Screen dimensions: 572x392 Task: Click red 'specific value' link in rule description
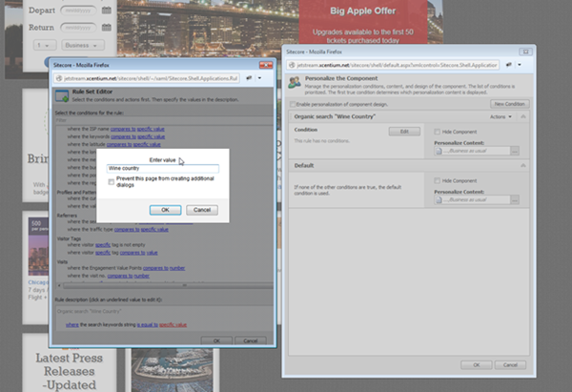(x=173, y=324)
